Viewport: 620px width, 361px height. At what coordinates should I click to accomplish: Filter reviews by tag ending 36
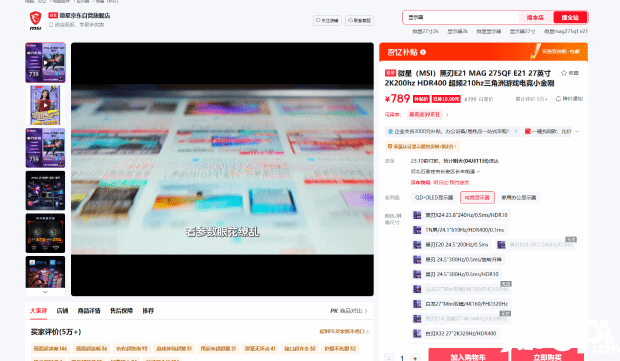91,348
